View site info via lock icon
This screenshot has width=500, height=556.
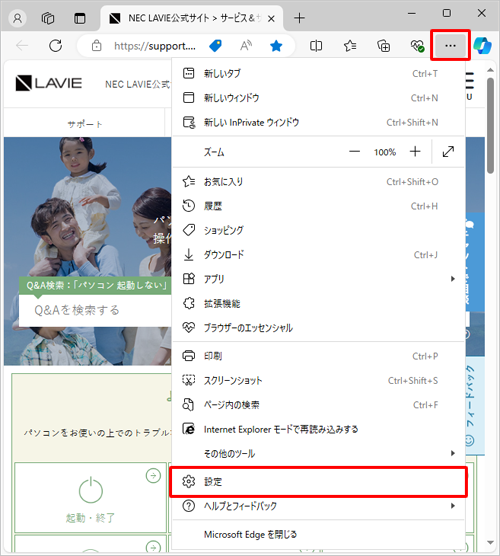pyautogui.click(x=96, y=46)
